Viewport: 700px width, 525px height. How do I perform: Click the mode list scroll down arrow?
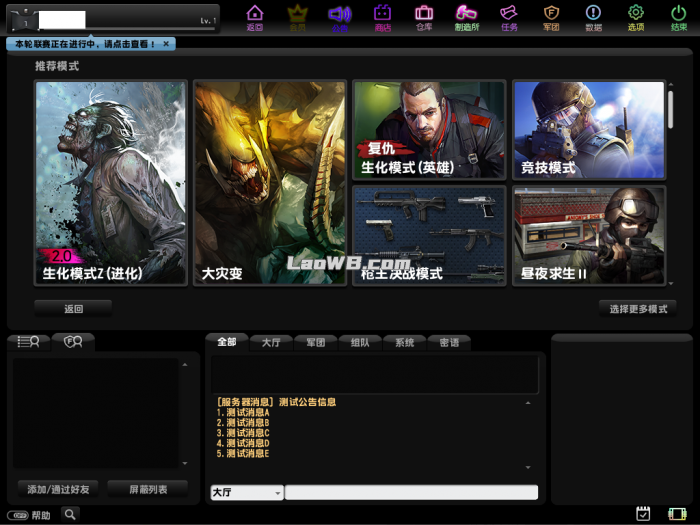click(671, 283)
